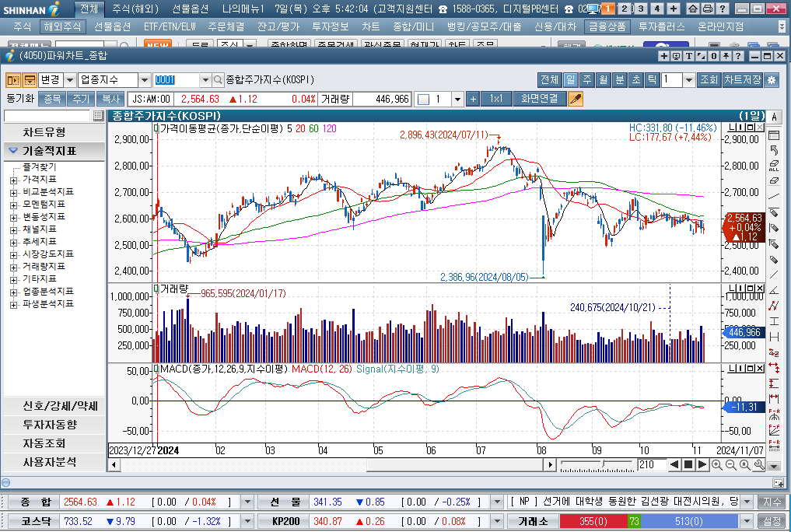Open the 변경 dropdown arrow
The image size is (791, 532).
[x=70, y=79]
